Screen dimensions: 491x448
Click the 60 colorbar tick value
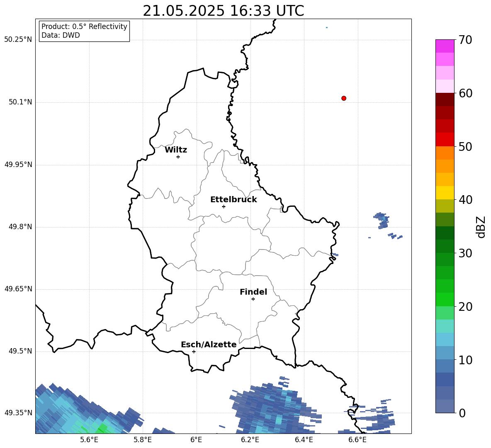click(465, 93)
